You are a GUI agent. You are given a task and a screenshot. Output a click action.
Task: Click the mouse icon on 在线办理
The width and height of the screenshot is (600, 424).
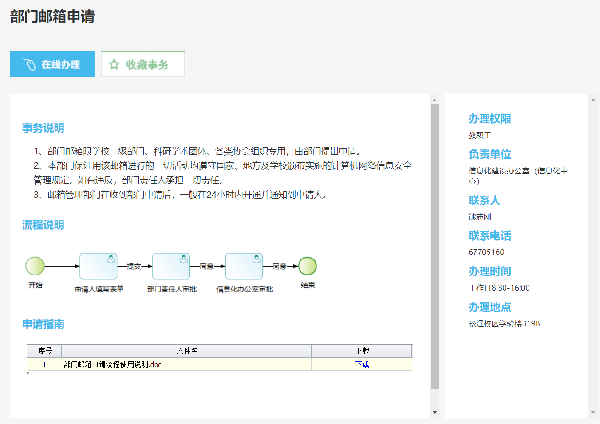pos(27,64)
